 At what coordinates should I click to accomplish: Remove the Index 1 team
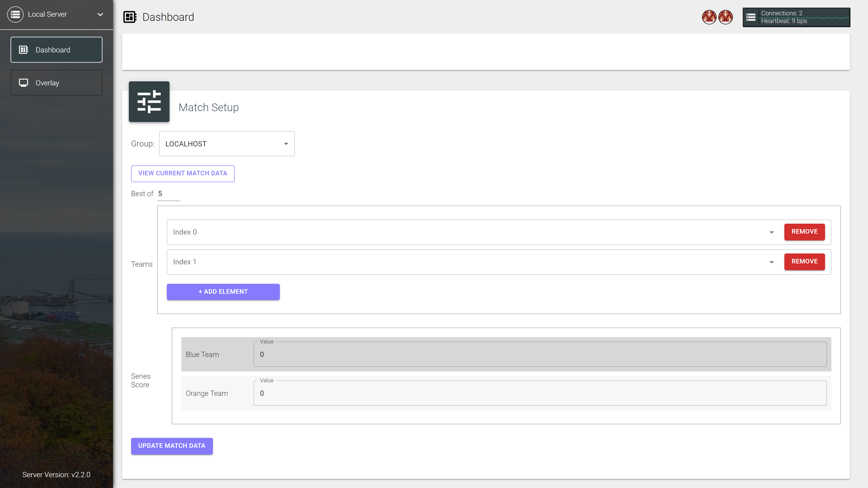click(x=804, y=262)
